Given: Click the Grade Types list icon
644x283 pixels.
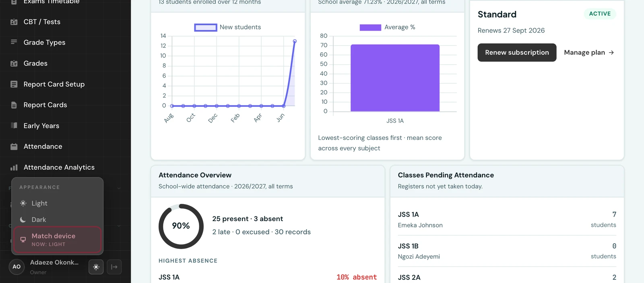Looking at the screenshot, I should [x=14, y=42].
